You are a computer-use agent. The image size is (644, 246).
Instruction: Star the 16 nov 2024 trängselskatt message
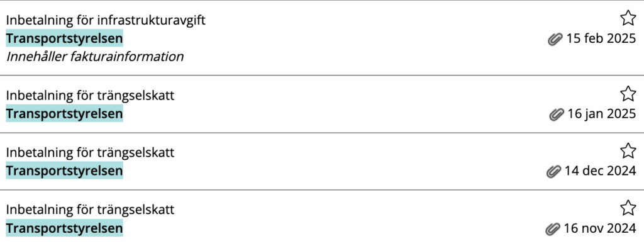628,208
